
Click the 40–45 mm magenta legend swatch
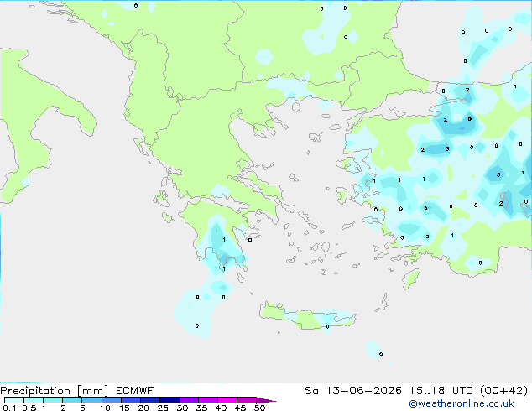tap(227, 400)
